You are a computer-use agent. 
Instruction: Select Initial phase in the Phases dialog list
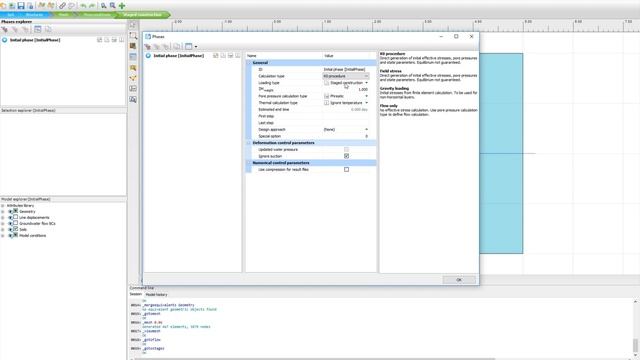click(179, 56)
